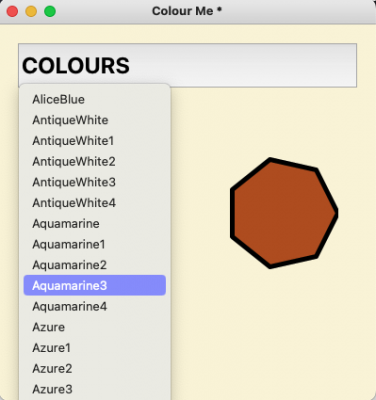376x400 pixels.
Task: Pick AntiqueWhite4 in the colour menu
Action: 95,203
